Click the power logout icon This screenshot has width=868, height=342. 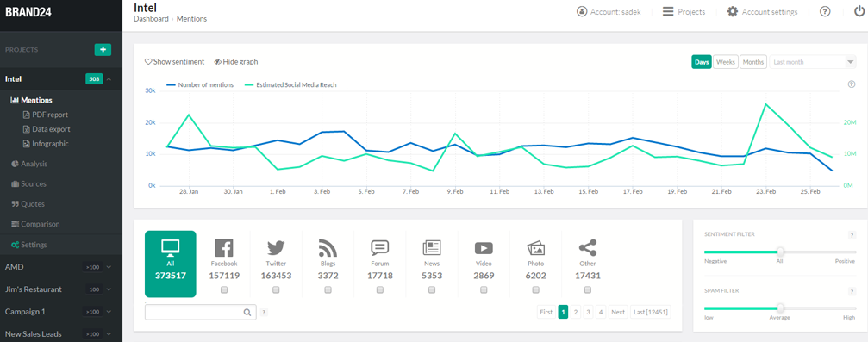[x=859, y=11]
